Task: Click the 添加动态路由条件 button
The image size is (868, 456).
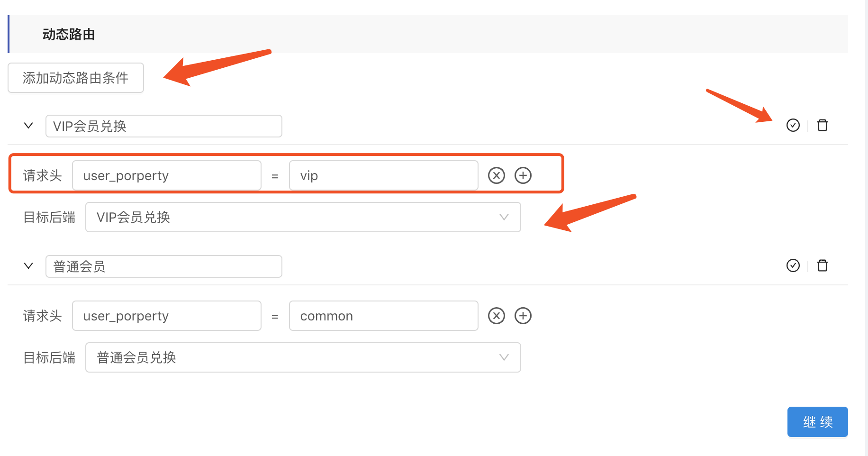Action: tap(76, 78)
